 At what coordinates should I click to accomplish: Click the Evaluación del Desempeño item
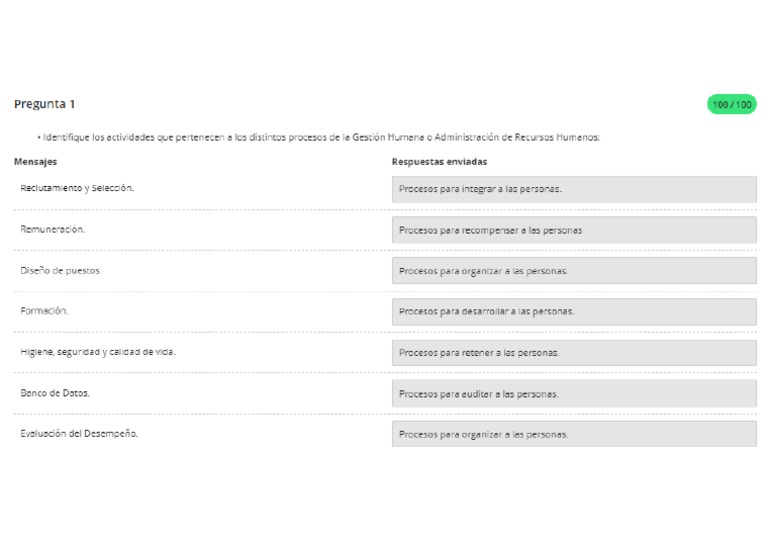pyautogui.click(x=79, y=433)
